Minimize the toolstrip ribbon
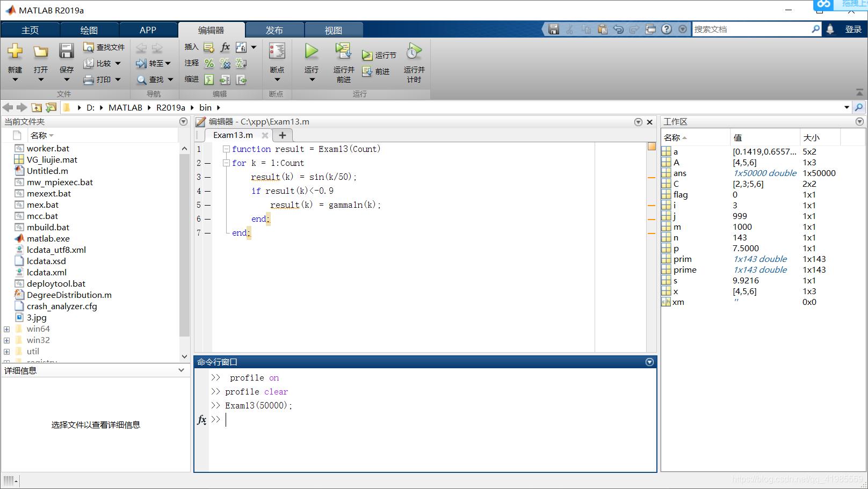This screenshot has width=868, height=489. 859,92
